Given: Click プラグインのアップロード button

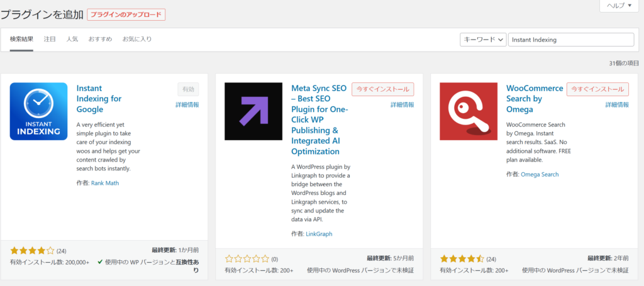Looking at the screenshot, I should pyautogui.click(x=126, y=14).
